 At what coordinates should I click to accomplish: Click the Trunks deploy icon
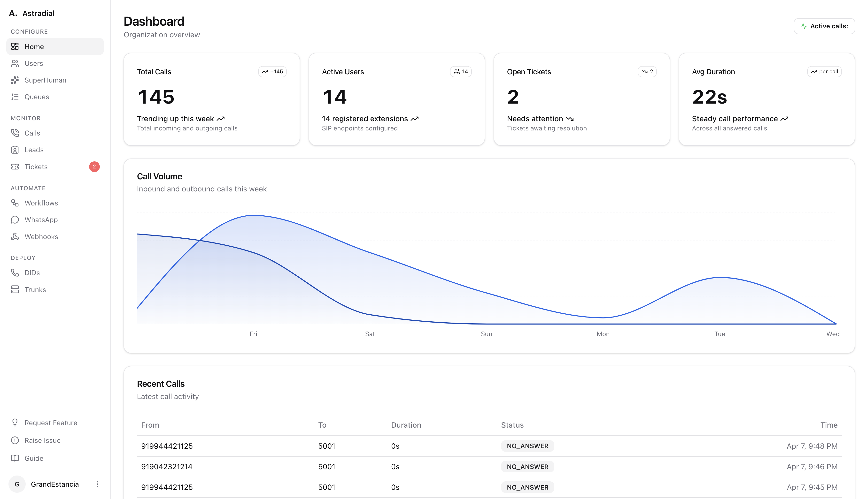[15, 289]
